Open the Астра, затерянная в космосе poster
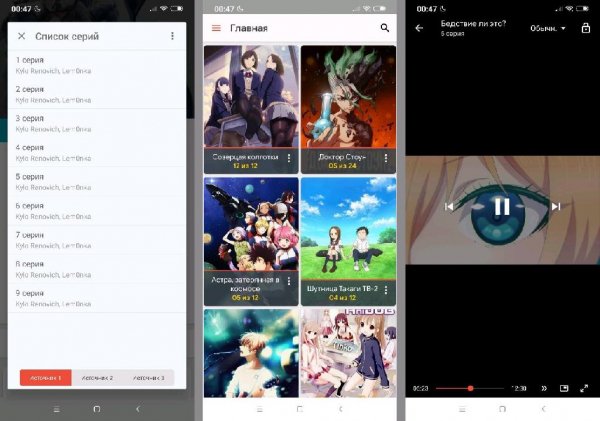Screen dimensions: 600x421 point(251,224)
